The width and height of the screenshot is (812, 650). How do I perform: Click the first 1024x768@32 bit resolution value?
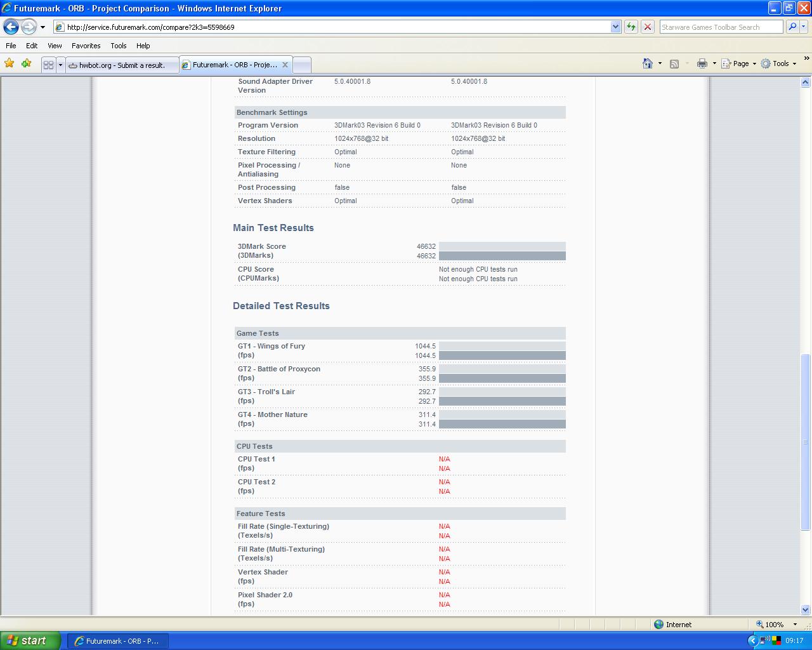click(x=361, y=138)
